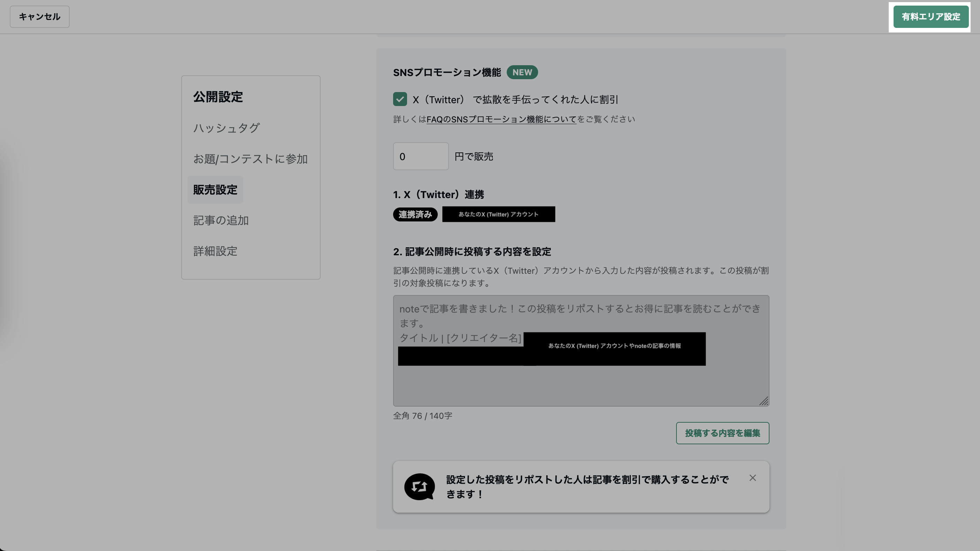This screenshot has height=551, width=980.
Task: Click the 1. X（Twitter）連携 heading
Action: [438, 195]
